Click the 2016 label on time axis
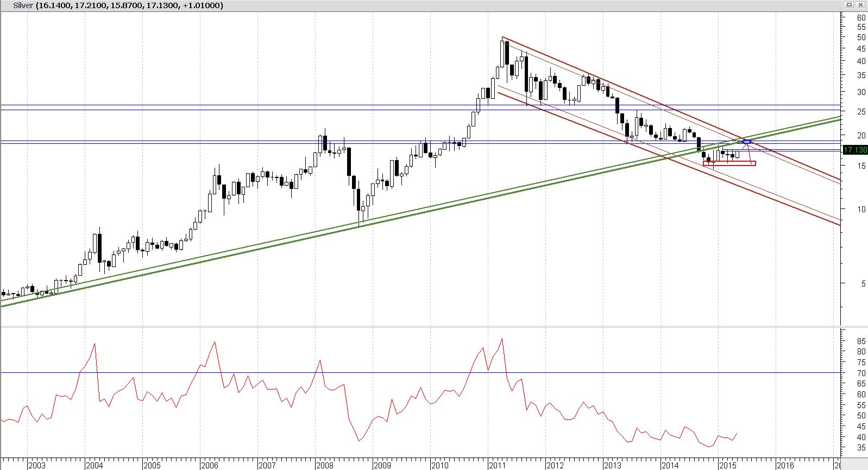The height and width of the screenshot is (470, 868). click(785, 465)
